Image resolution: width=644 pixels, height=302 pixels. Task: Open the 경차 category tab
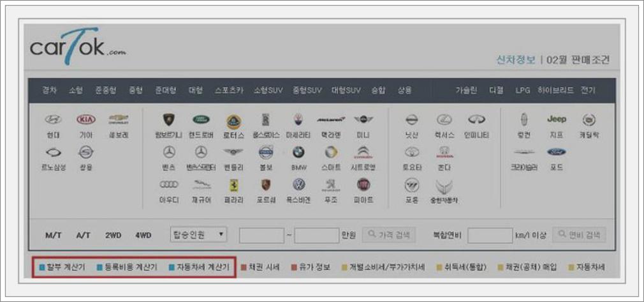coord(49,91)
